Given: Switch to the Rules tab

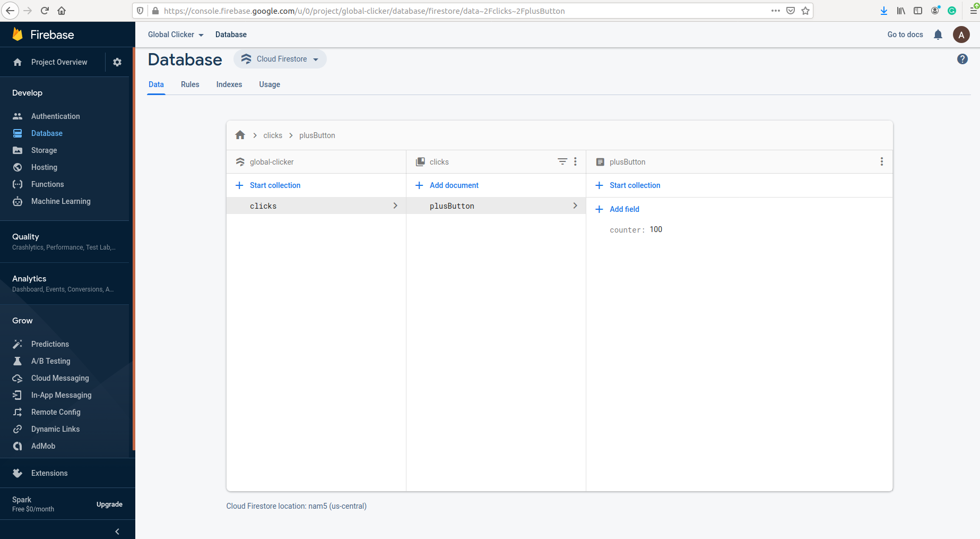Looking at the screenshot, I should coord(190,84).
